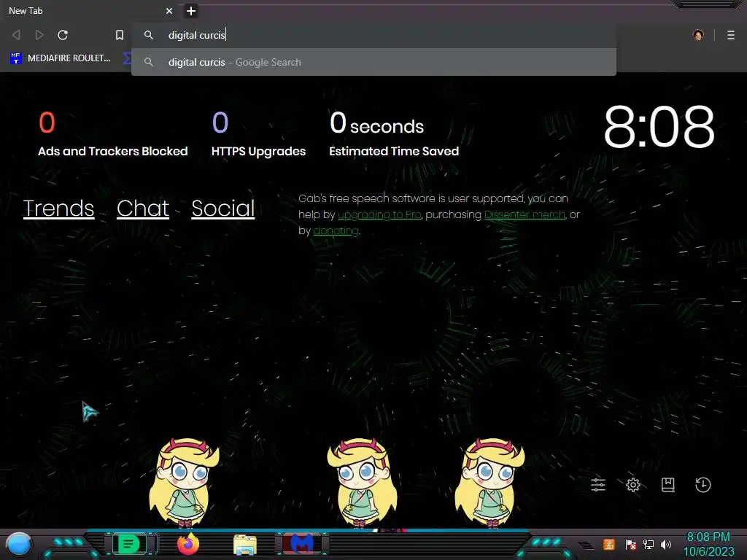The image size is (747, 560).
Task: Open the Social link
Action: click(223, 208)
